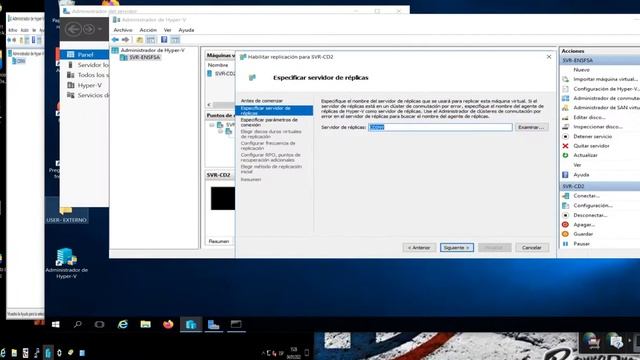Select 'Resumen' wizard step
Screen dimensions: 640x360
point(251,180)
